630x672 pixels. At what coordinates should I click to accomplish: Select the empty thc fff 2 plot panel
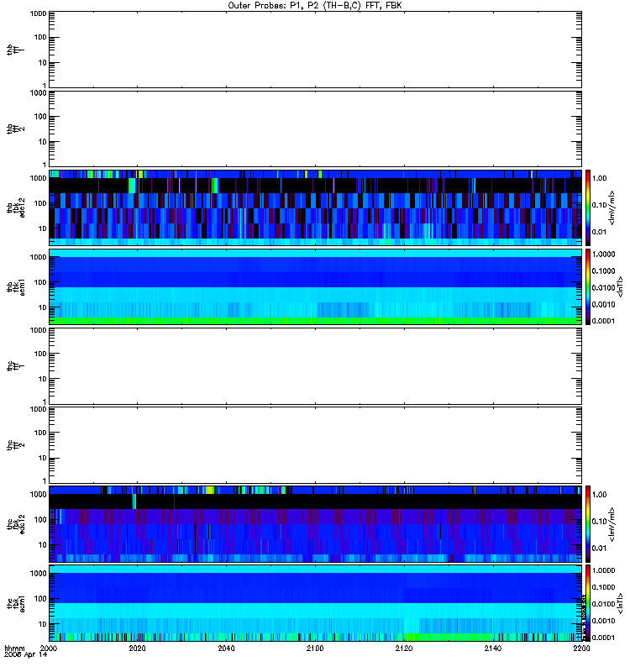point(316,445)
